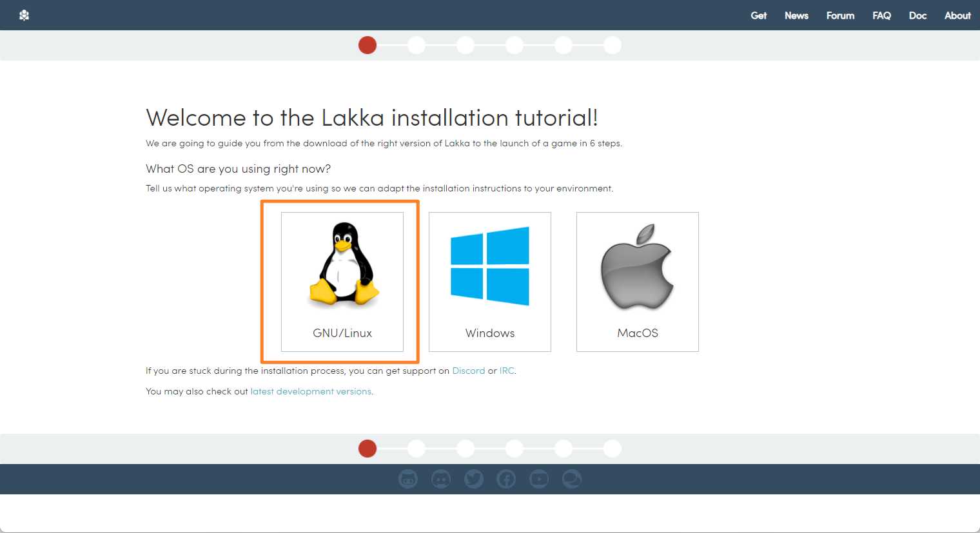Open the YouTube icon in the footer
Image resolution: width=980 pixels, height=533 pixels.
tap(539, 479)
